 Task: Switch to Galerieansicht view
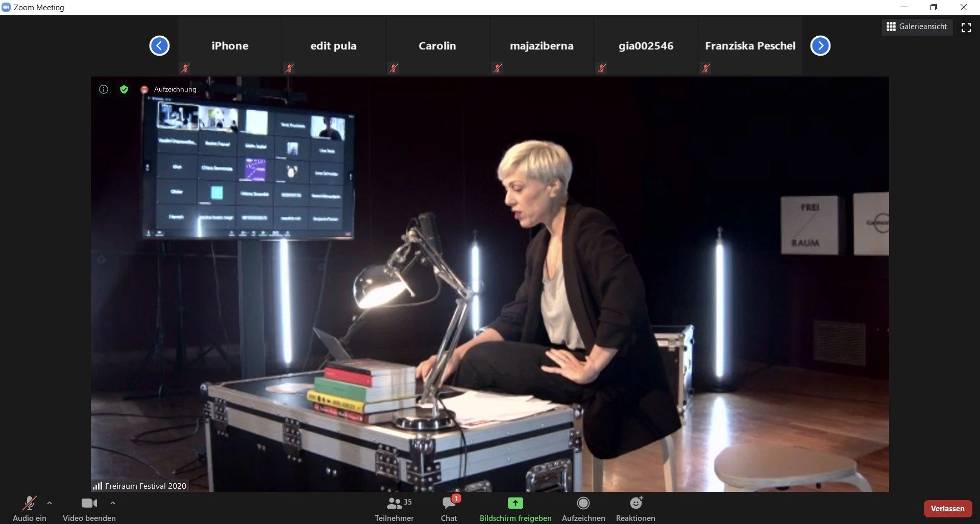pyautogui.click(x=917, y=27)
